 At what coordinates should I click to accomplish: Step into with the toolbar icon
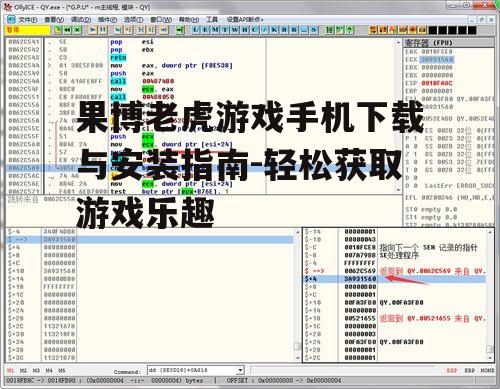pyautogui.click(x=118, y=30)
